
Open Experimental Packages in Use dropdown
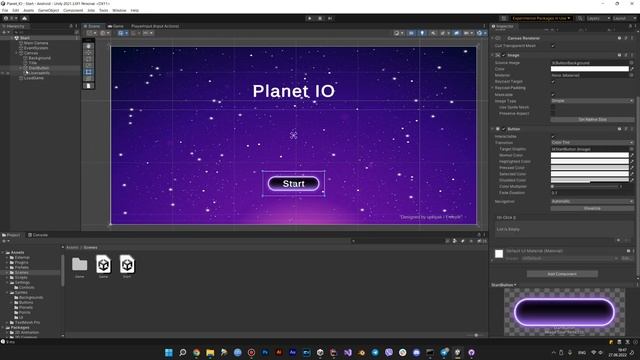(541, 18)
